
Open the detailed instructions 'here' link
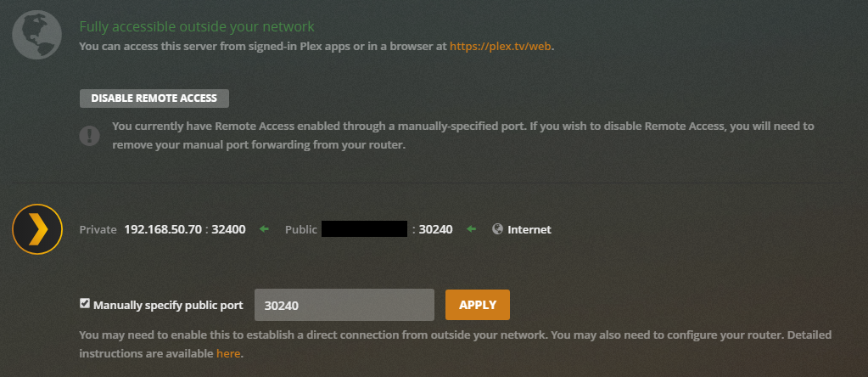click(x=228, y=353)
